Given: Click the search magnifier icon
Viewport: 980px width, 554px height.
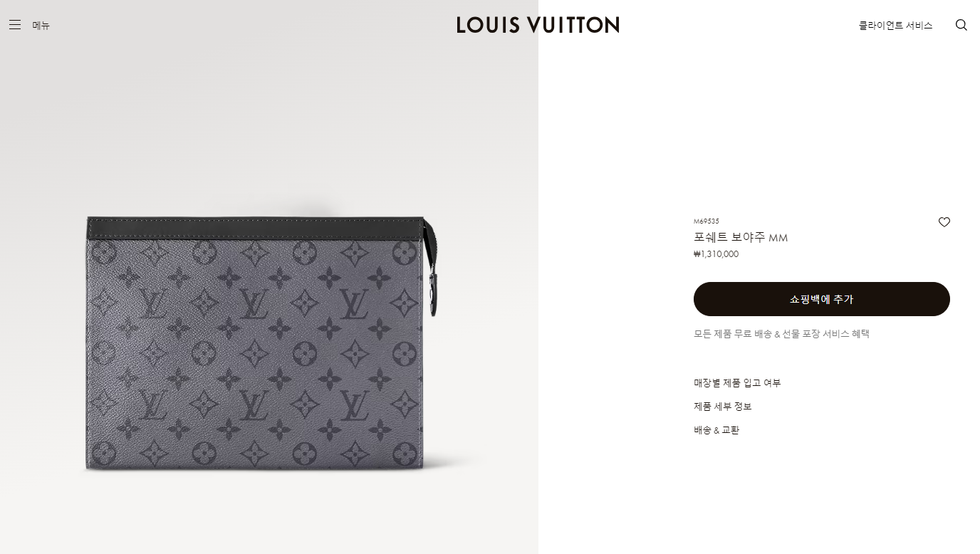Looking at the screenshot, I should (961, 25).
